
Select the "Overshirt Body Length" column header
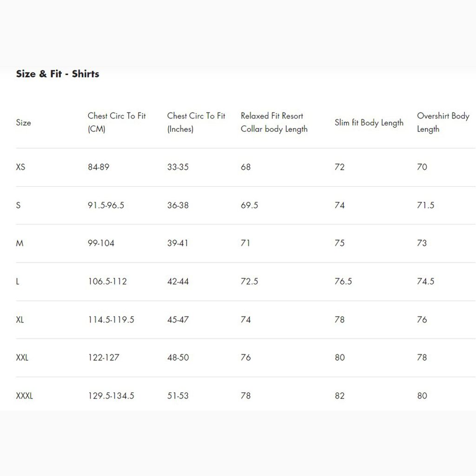[x=443, y=123]
